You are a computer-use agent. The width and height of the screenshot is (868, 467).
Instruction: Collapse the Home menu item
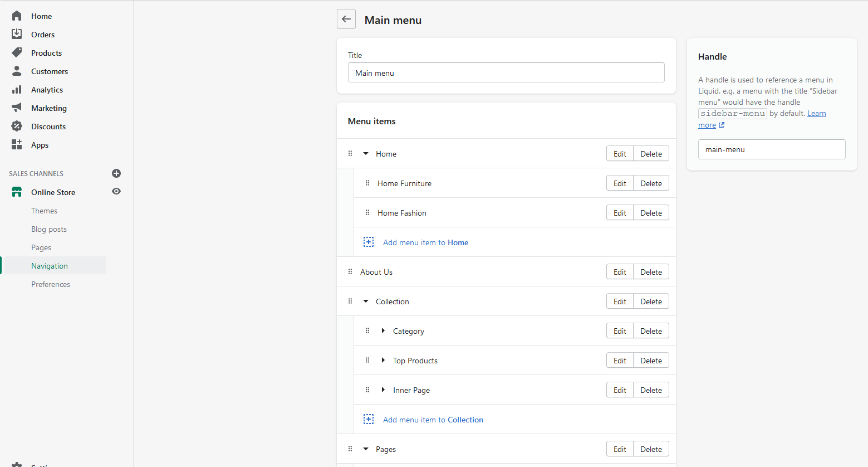tap(366, 154)
